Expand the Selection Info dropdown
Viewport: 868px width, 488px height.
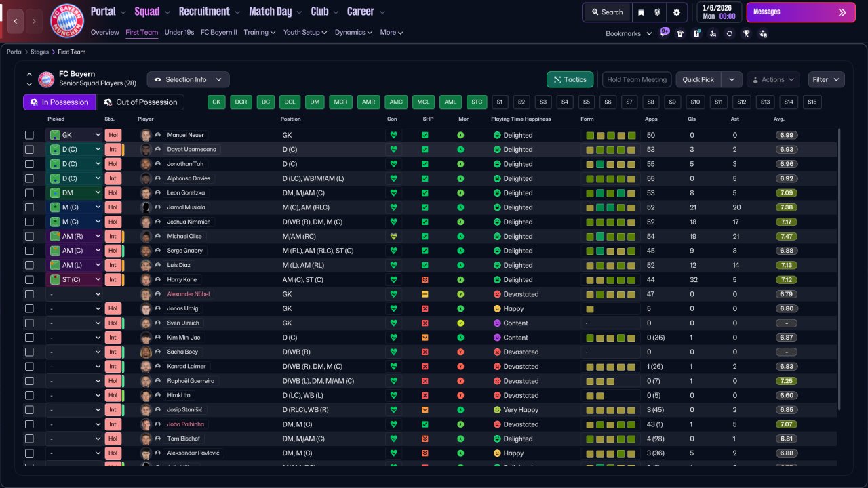[188, 79]
